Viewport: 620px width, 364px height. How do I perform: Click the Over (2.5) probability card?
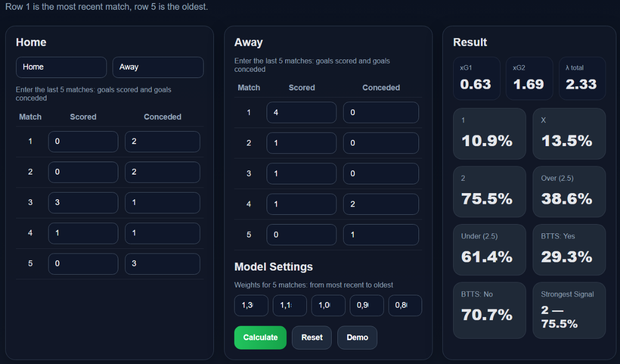(x=569, y=192)
